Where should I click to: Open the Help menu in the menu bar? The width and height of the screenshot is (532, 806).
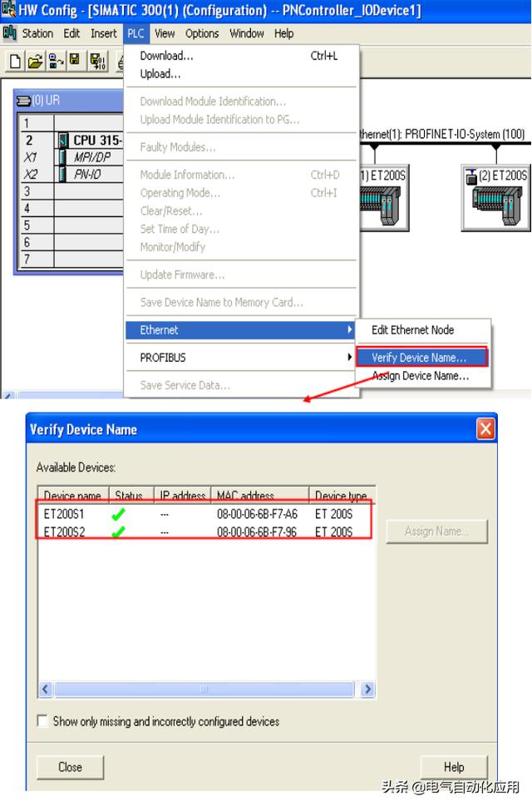click(x=283, y=33)
